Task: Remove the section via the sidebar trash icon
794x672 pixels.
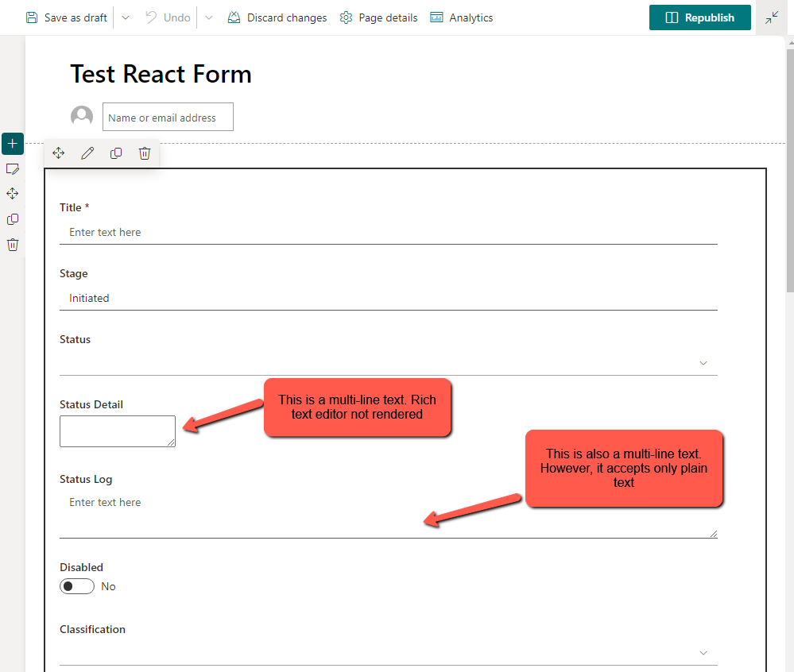Action: click(12, 244)
